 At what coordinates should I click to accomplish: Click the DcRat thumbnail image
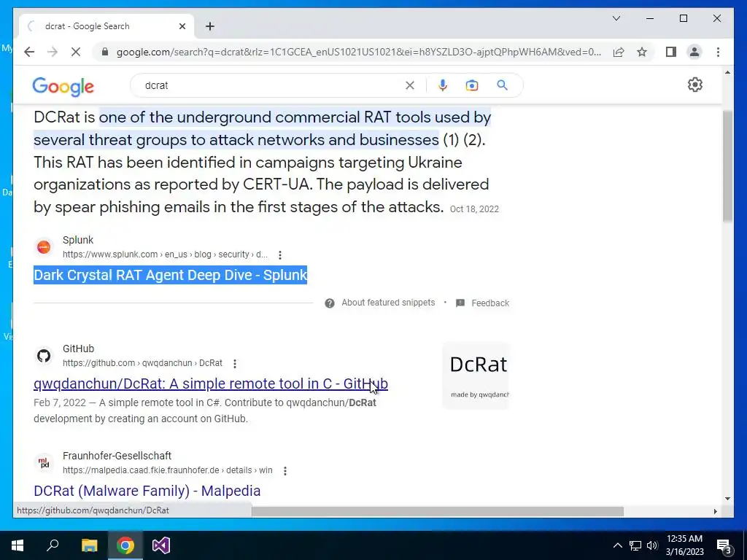point(476,376)
